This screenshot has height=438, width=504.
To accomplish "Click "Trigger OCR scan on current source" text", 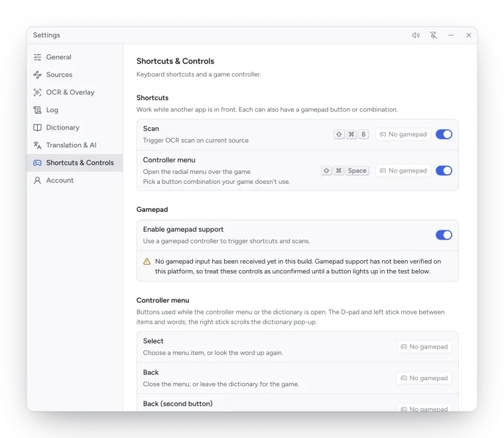I will pyautogui.click(x=196, y=141).
